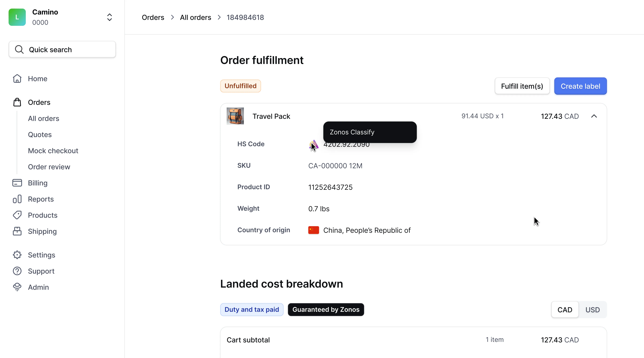Click the Products tag icon

(17, 215)
